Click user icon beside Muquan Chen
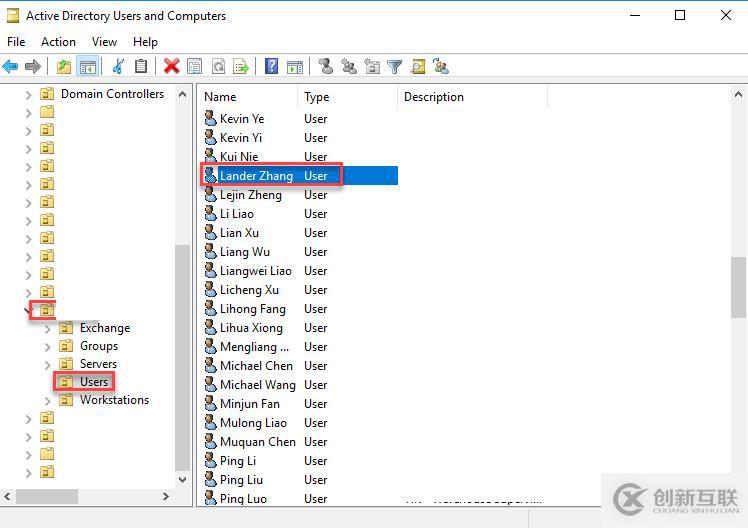This screenshot has width=748, height=528. 210,442
